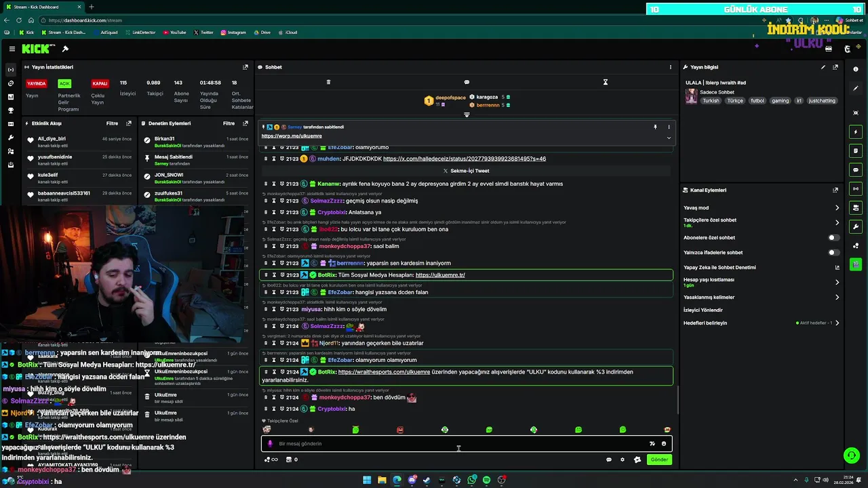This screenshot has width=868, height=488.
Task: Expand Hedefleri belirleyin arrow
Action: (x=837, y=323)
